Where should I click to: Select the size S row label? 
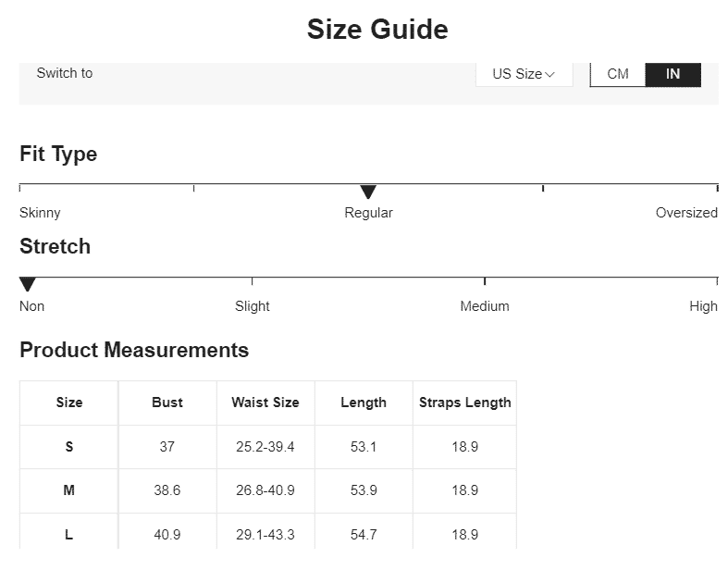[69, 447]
